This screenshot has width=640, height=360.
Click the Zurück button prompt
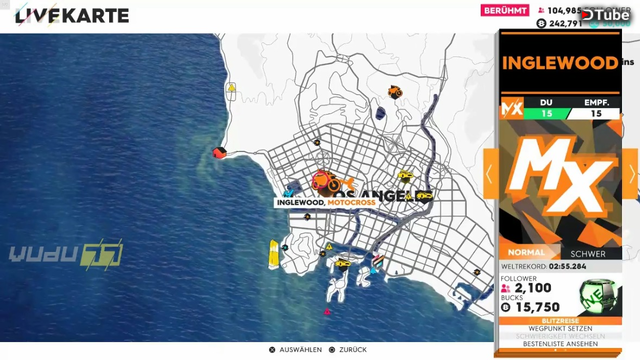348,350
